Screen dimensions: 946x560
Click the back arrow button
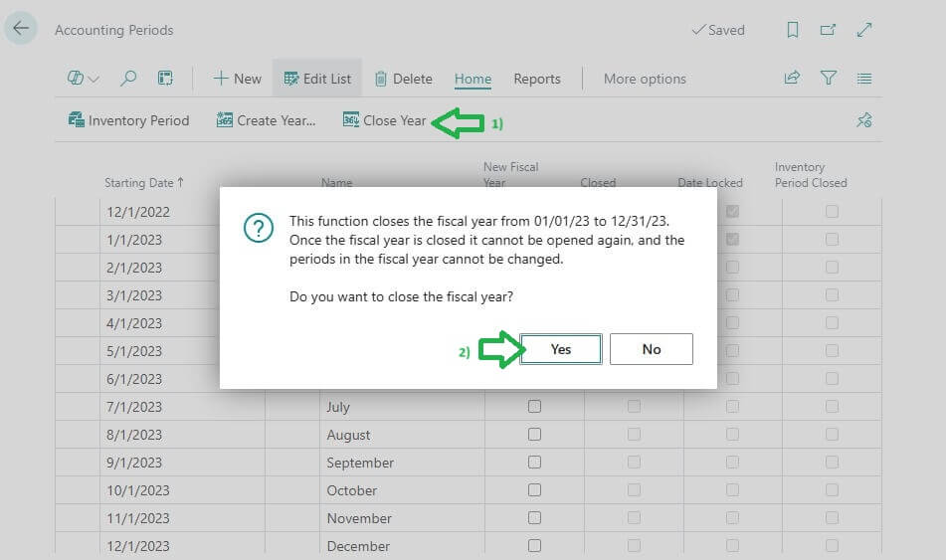point(21,29)
